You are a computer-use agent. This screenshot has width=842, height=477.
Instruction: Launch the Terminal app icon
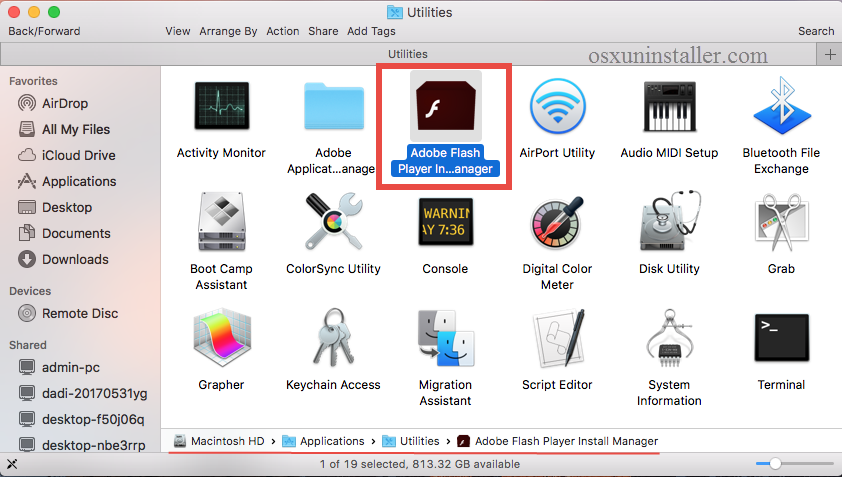point(782,338)
